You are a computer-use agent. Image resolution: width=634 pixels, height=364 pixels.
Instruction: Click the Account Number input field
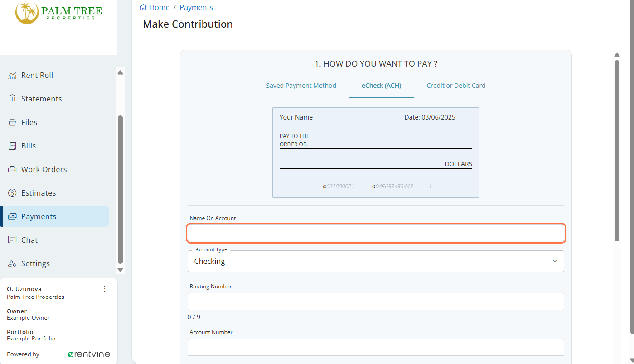pos(376,347)
